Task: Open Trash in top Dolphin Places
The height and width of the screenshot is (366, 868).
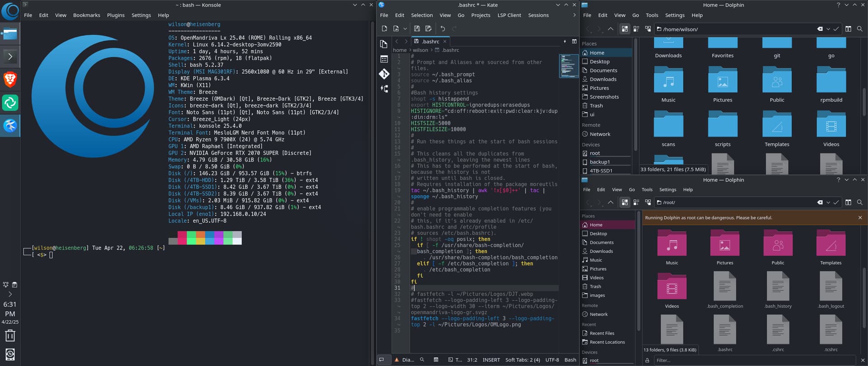Action: click(596, 105)
